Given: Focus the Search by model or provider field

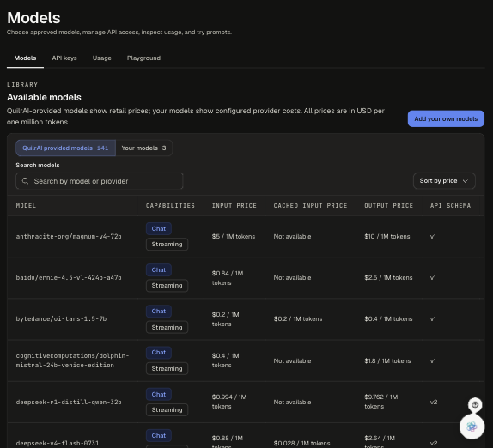Looking at the screenshot, I should 100,181.
